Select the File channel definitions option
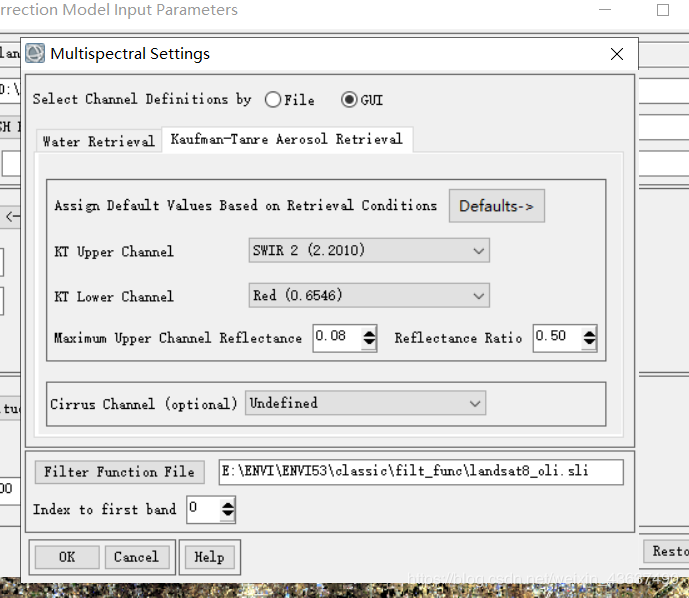This screenshot has height=598, width=689. (273, 100)
